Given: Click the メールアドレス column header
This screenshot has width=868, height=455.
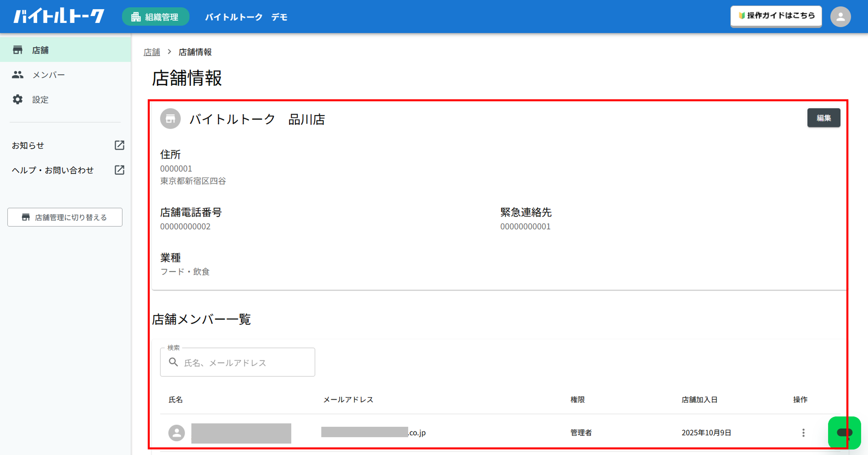Looking at the screenshot, I should [348, 400].
